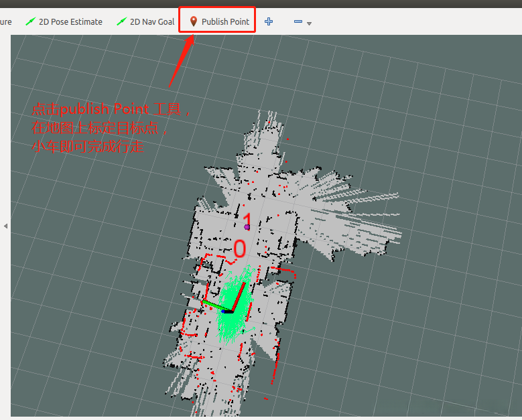
Task: Click the 2D Pose Estimate green arrow icon
Action: tap(31, 21)
